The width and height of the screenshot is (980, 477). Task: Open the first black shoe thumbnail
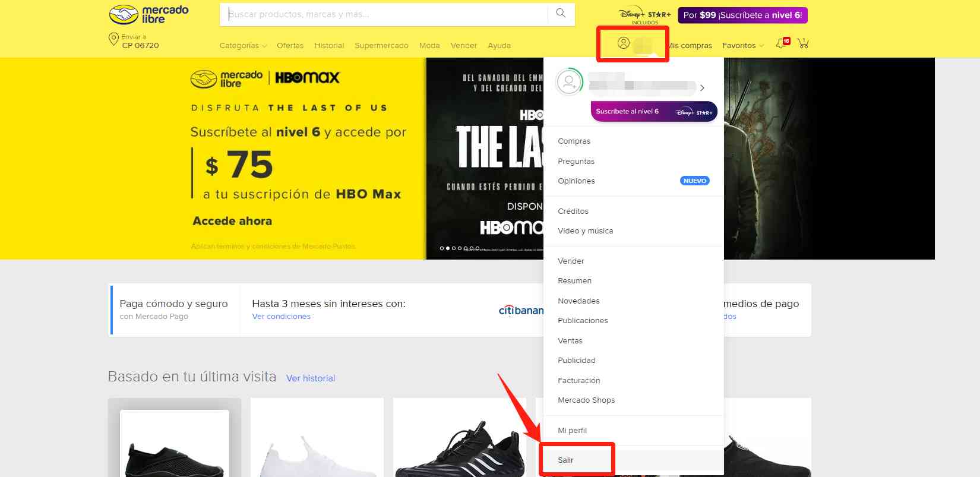point(175,446)
